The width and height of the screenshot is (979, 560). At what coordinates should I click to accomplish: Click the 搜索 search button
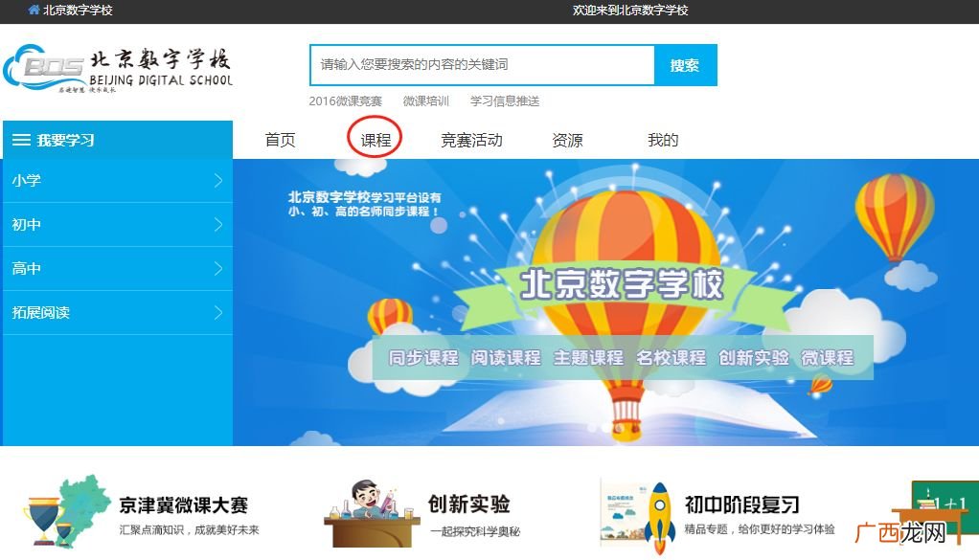(x=685, y=65)
